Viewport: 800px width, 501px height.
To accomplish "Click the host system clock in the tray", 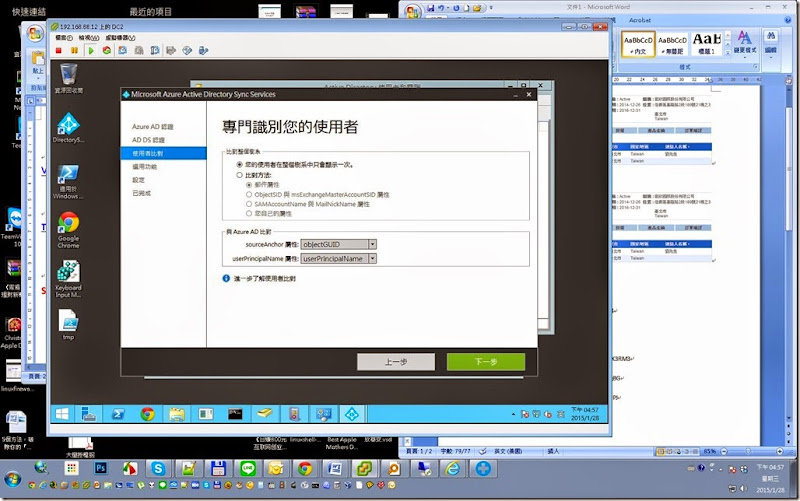I will click(x=770, y=479).
